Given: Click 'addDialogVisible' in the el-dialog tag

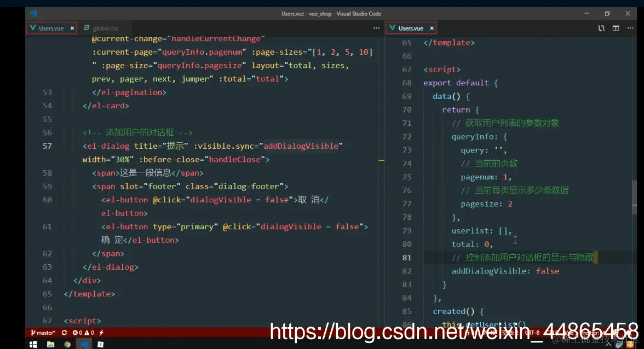Looking at the screenshot, I should (x=301, y=146).
